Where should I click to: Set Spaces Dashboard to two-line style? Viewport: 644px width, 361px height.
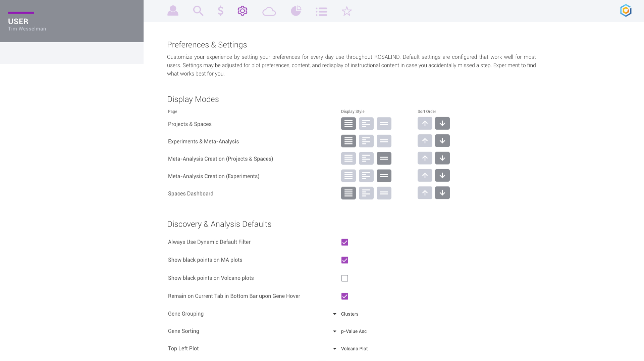pyautogui.click(x=384, y=193)
